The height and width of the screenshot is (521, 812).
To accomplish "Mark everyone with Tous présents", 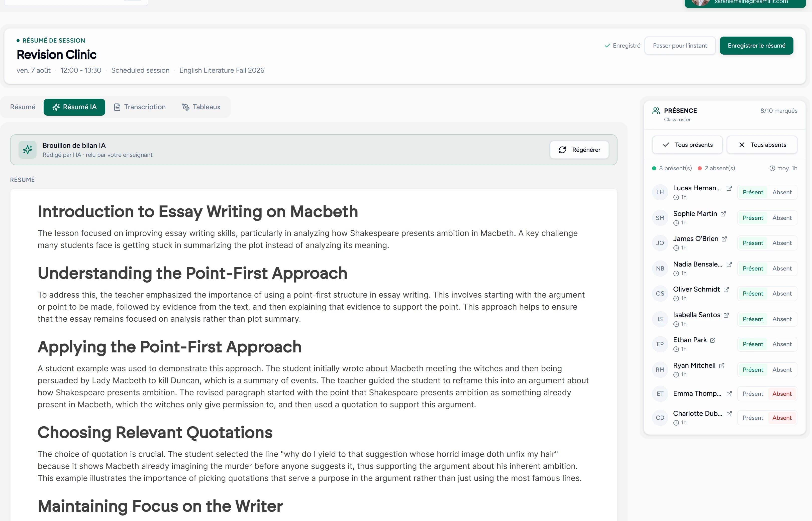I will point(687,145).
